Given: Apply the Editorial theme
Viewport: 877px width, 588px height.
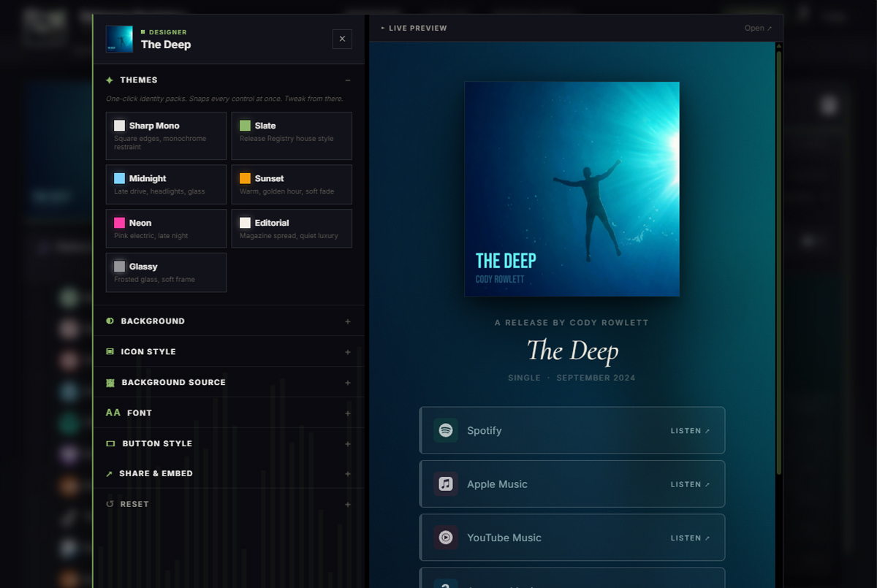Looking at the screenshot, I should pos(292,229).
